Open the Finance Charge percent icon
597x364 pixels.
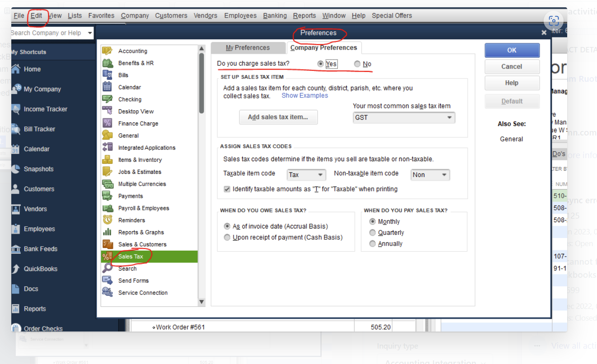point(107,123)
